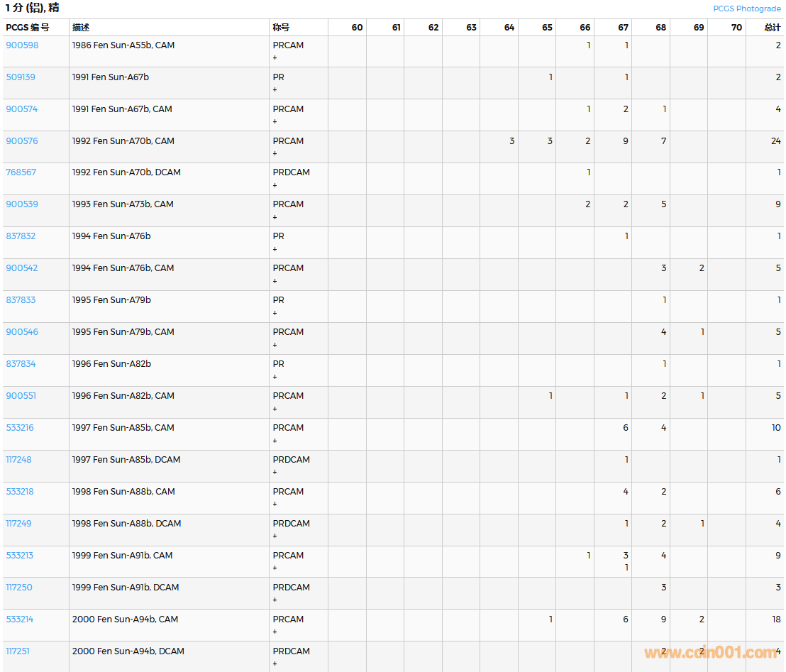Click total value 24 in 1992 row
The image size is (786, 672).
(775, 141)
